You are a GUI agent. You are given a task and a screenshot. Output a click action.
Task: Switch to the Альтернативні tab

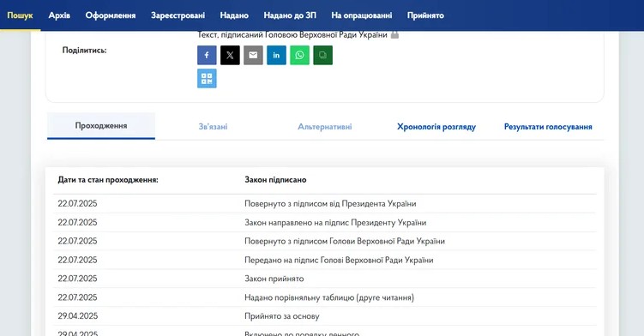click(x=324, y=127)
